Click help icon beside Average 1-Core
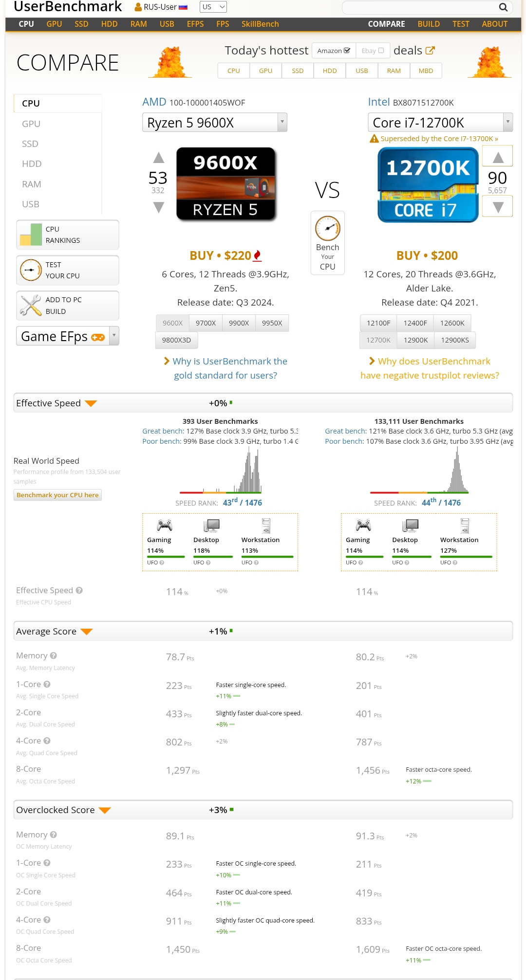 click(47, 684)
